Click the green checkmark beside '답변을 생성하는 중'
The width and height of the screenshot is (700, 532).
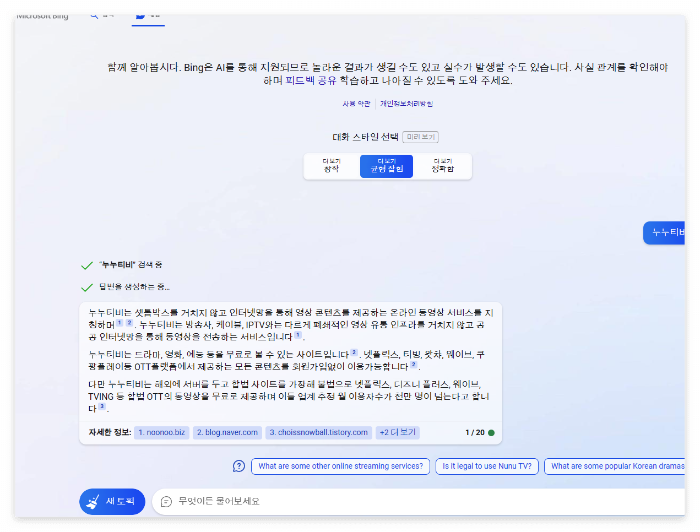(87, 287)
